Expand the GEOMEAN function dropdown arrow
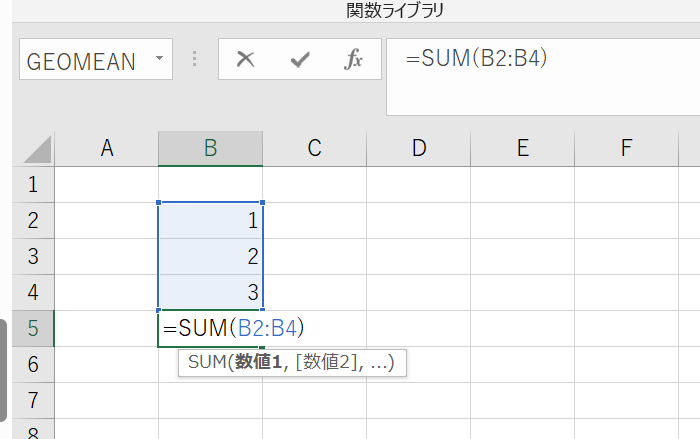 coord(159,60)
